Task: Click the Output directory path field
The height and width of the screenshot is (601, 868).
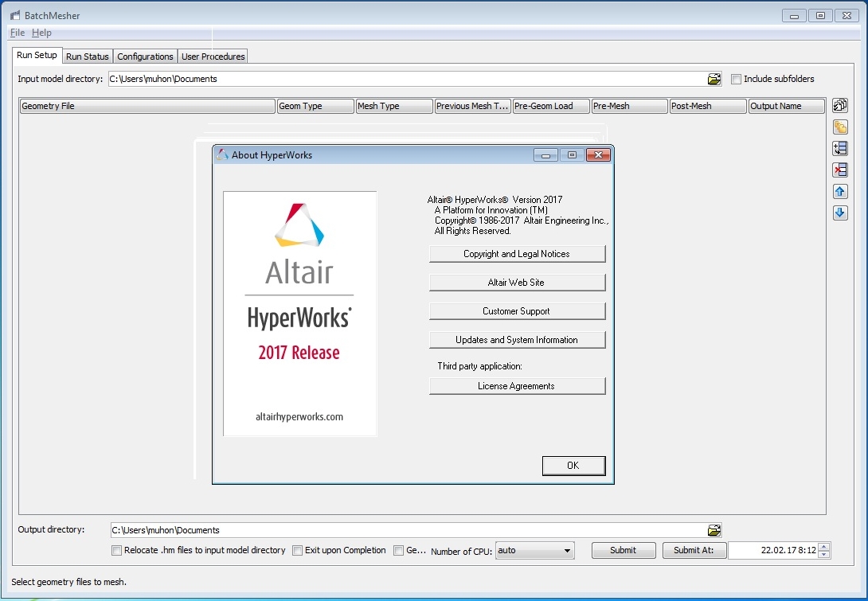Action: (409, 530)
